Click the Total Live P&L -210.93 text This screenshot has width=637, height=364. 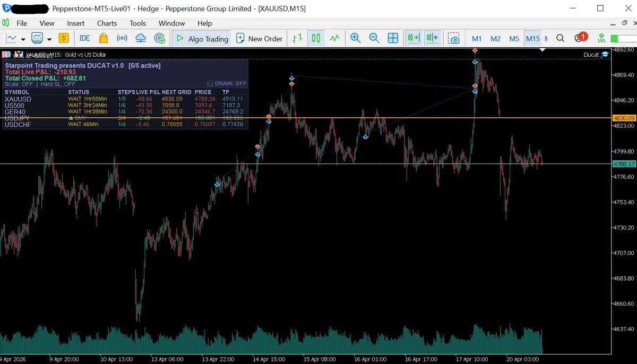(x=40, y=72)
